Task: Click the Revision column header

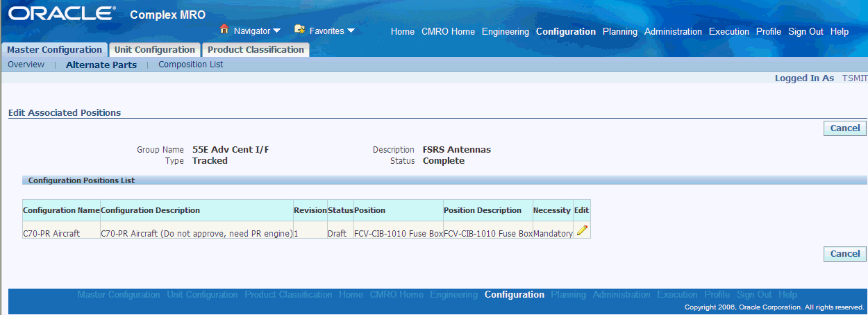Action: click(x=310, y=210)
